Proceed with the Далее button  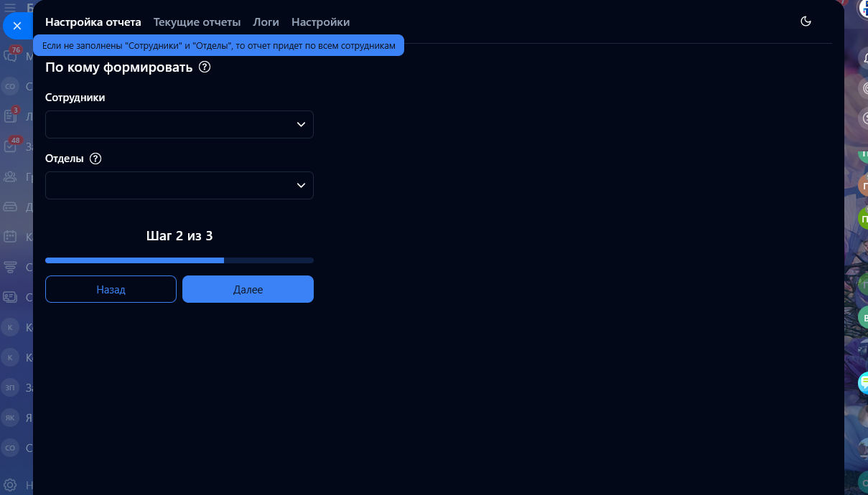click(x=248, y=289)
